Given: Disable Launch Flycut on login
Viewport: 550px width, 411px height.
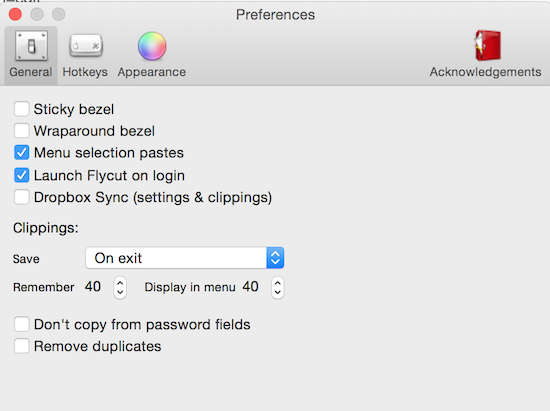Looking at the screenshot, I should (x=21, y=175).
